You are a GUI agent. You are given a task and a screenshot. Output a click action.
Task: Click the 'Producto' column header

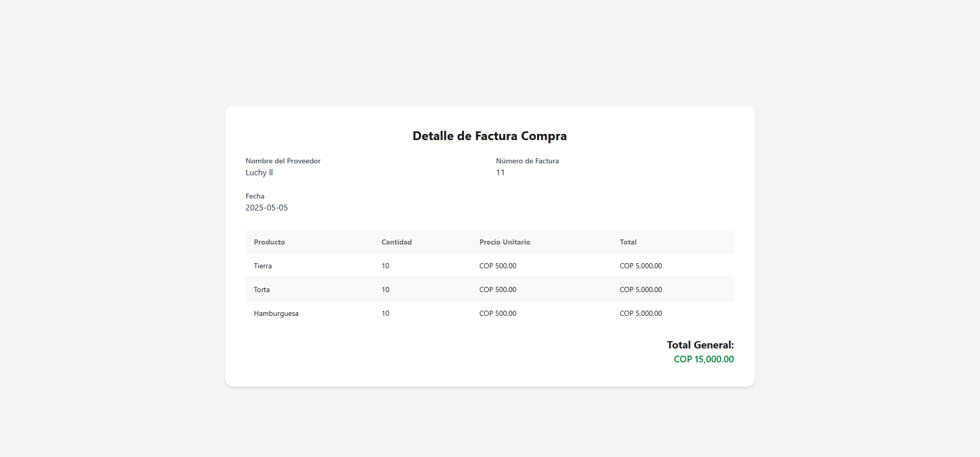pos(270,242)
